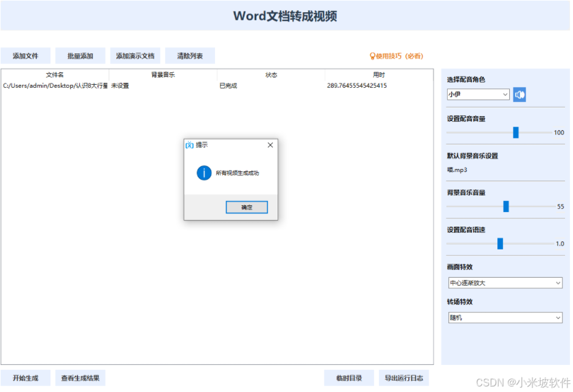Click 未设置 background music cell
The height and width of the screenshot is (392, 573).
[x=120, y=86]
